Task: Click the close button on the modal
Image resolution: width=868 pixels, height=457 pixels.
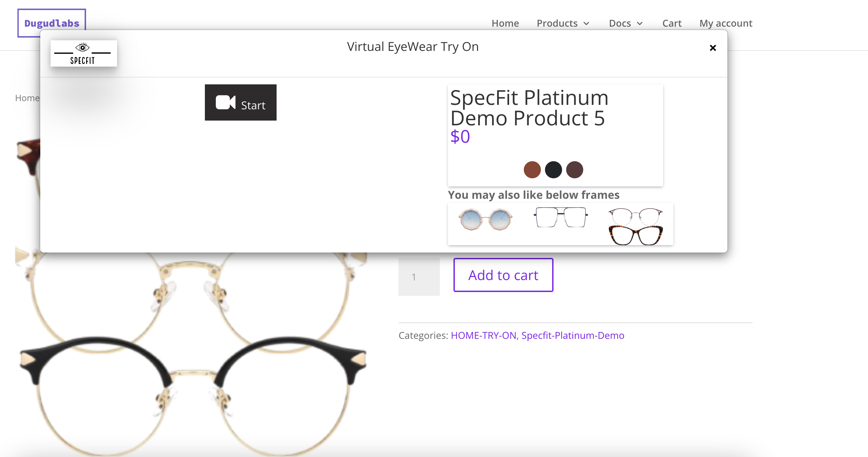Action: tap(713, 48)
